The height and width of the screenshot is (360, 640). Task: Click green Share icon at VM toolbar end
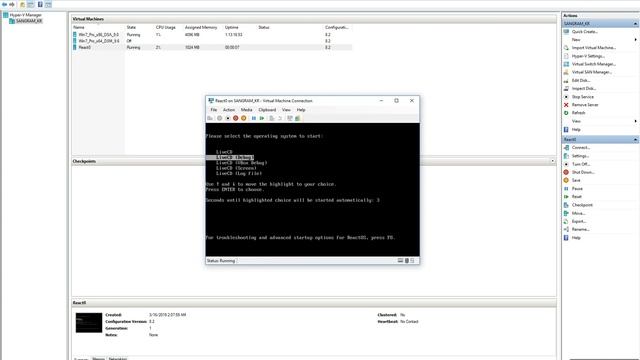coord(298,118)
